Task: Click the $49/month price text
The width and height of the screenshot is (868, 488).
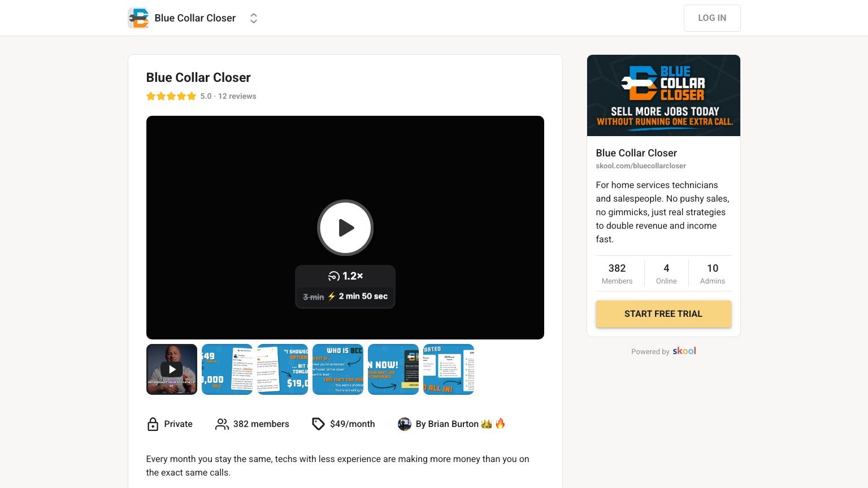Action: coord(353,424)
